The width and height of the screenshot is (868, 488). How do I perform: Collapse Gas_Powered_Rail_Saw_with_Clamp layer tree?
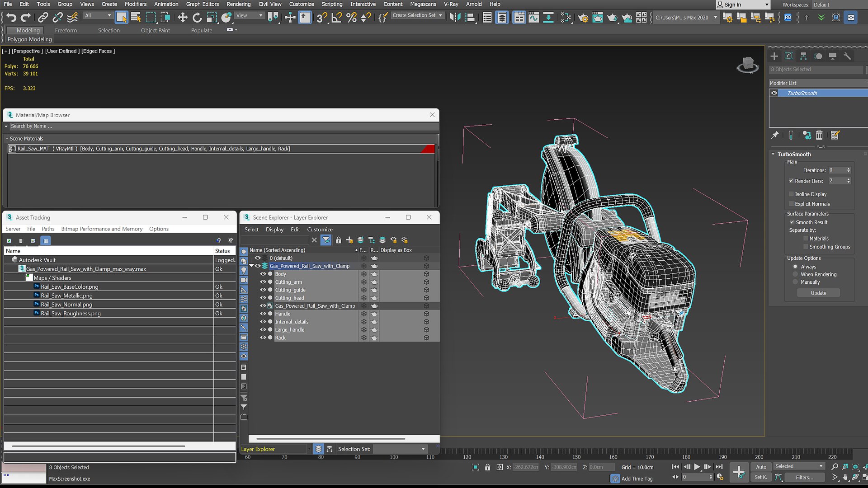tap(251, 266)
